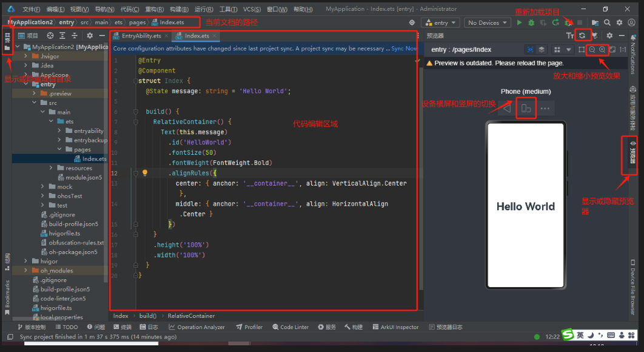Click the back triangle button under Phone (medium)

point(507,109)
